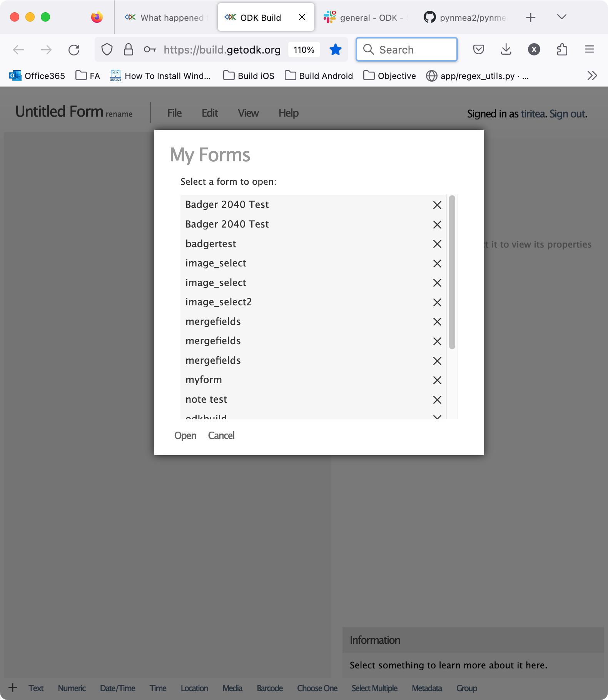This screenshot has height=700, width=608.
Task: Add a Date/Time question
Action: [117, 688]
